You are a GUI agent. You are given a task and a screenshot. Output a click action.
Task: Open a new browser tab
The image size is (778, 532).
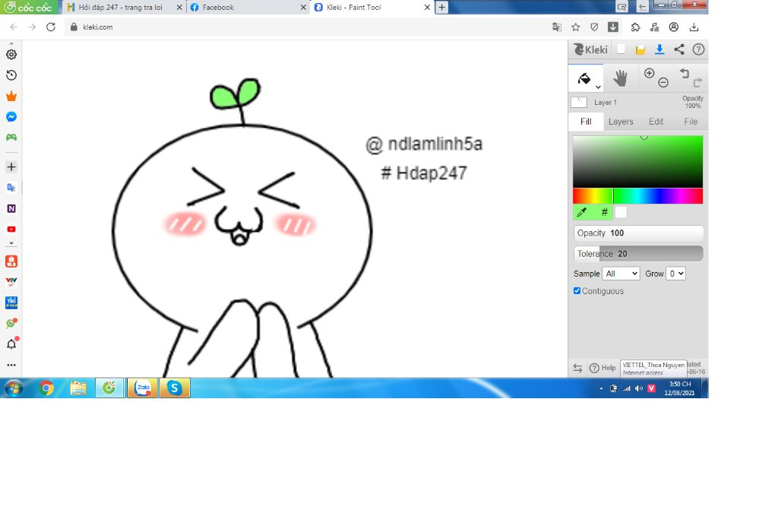click(441, 8)
